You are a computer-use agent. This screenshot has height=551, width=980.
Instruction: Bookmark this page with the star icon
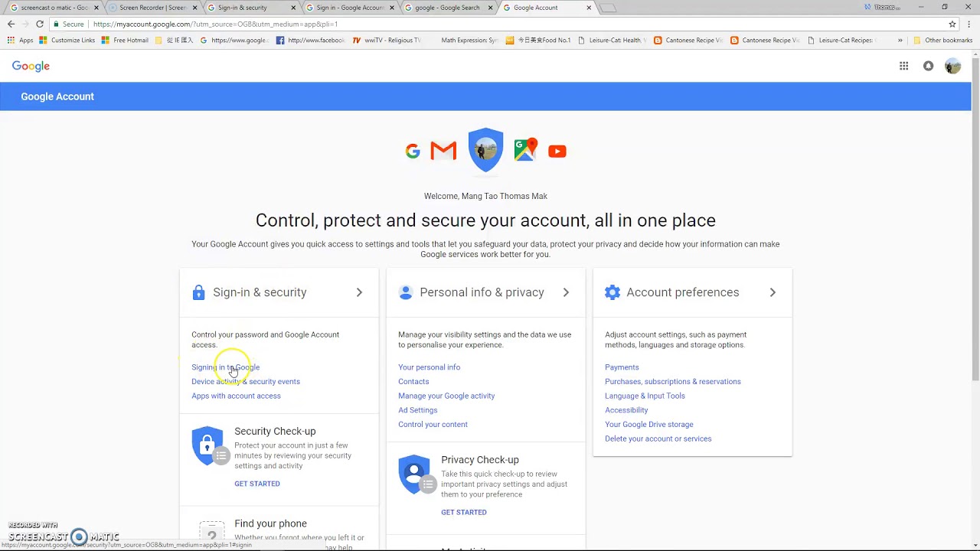(x=952, y=24)
